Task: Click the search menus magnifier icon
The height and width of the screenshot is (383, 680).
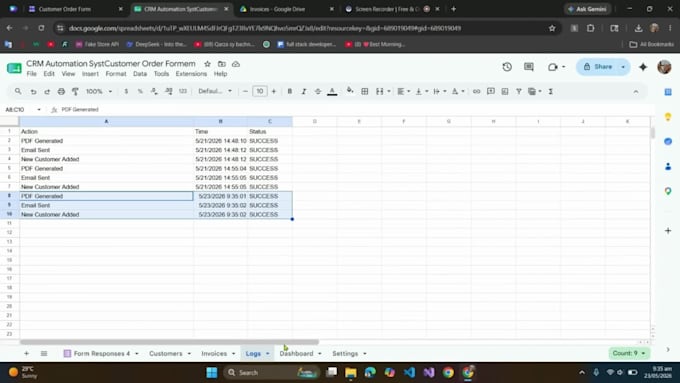Action: (18, 91)
